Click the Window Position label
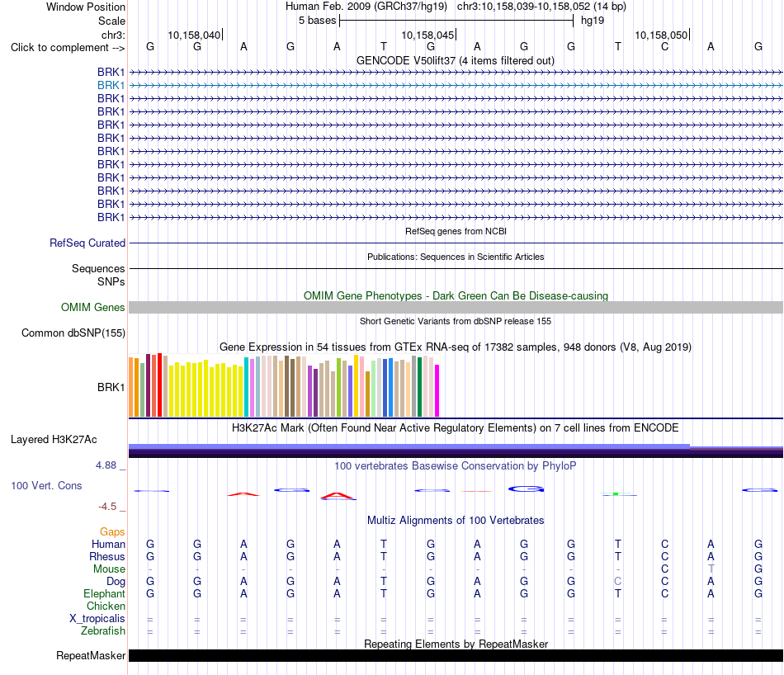 [x=86, y=7]
